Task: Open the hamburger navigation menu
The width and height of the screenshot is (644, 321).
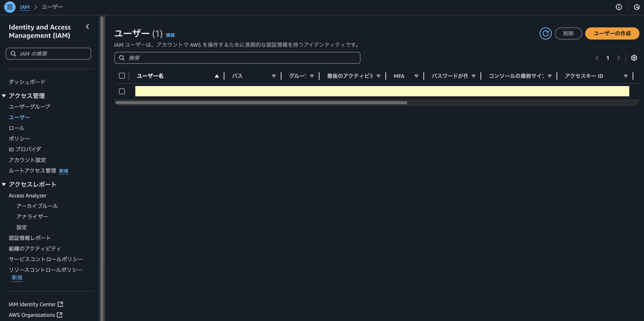Action: pyautogui.click(x=10, y=7)
